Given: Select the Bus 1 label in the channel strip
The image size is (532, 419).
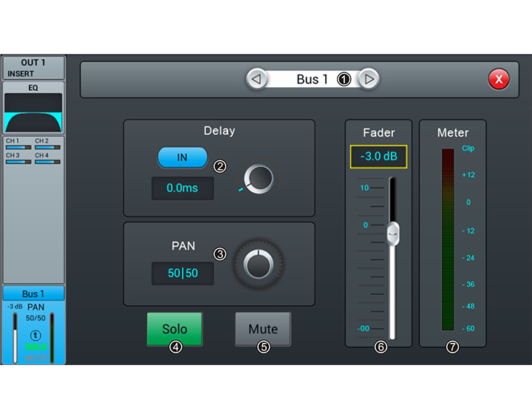Looking at the screenshot, I should point(33,294).
